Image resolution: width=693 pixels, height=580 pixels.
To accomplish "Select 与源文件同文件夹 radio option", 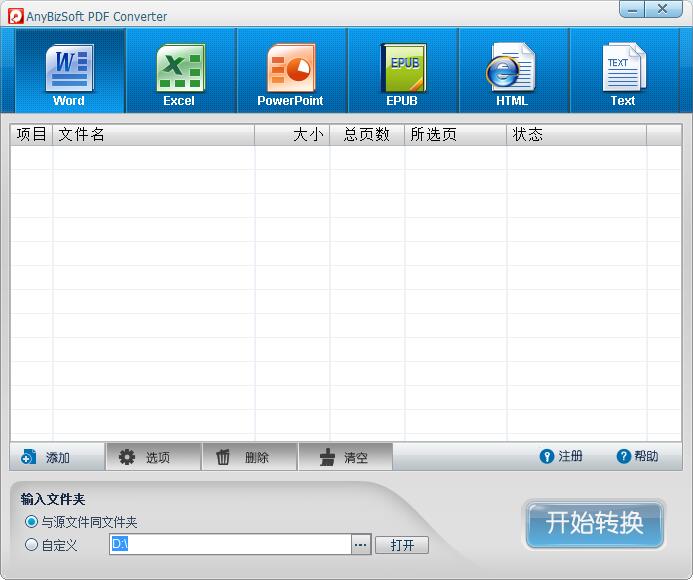I will tap(81, 522).
